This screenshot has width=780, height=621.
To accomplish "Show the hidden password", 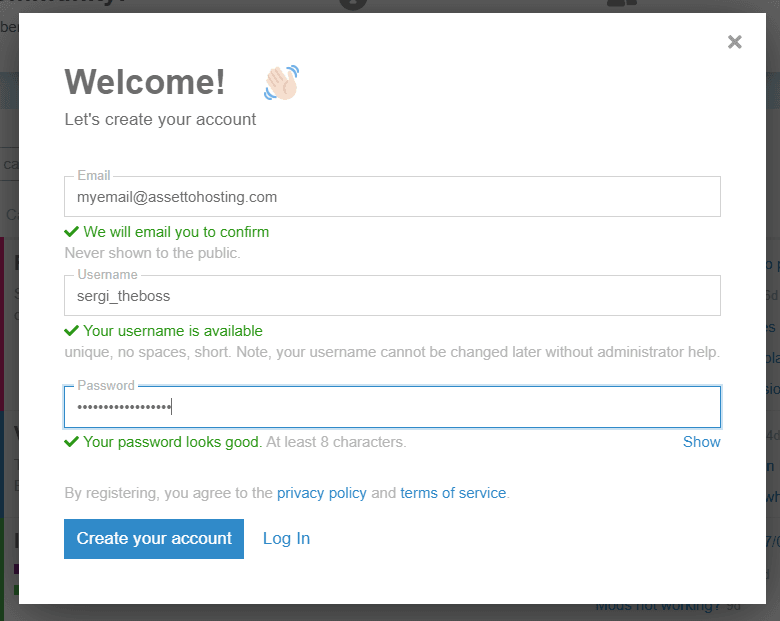I will click(701, 442).
